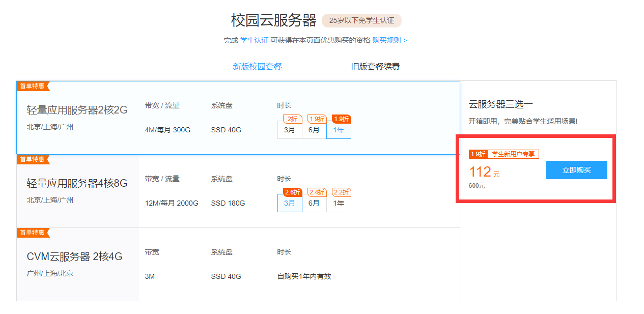
Task: Click the 3M bandwidth value for CVM
Action: tap(150, 276)
